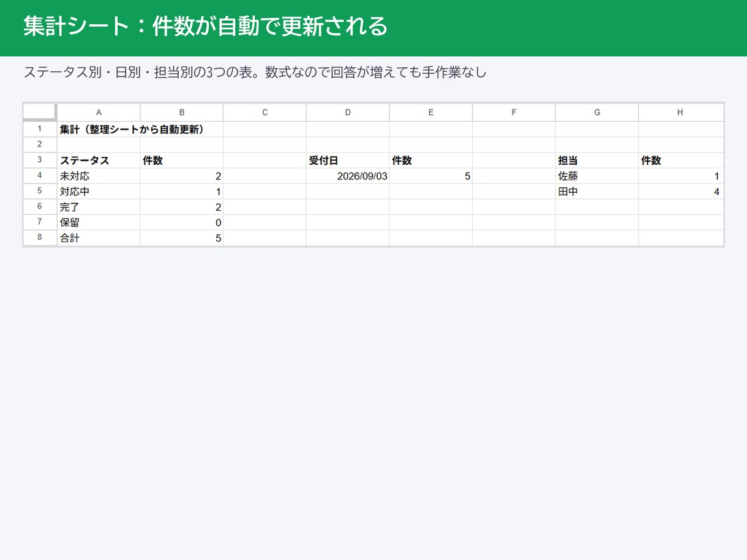This screenshot has height=560, width=747.
Task: Click the '件数' cell in column H
Action: (681, 160)
